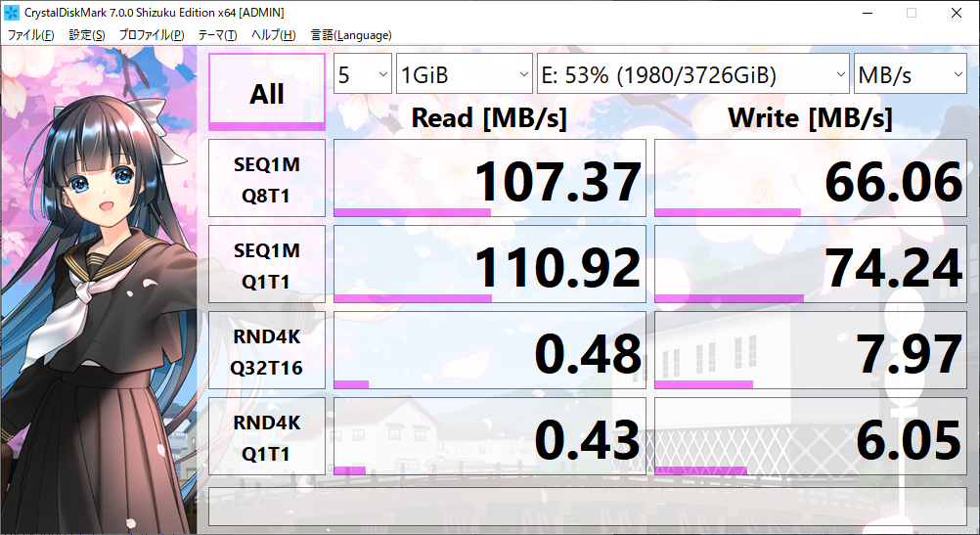The height and width of the screenshot is (535, 980).
Task: Start the SEQ1M Q8T1 test
Action: (x=267, y=178)
